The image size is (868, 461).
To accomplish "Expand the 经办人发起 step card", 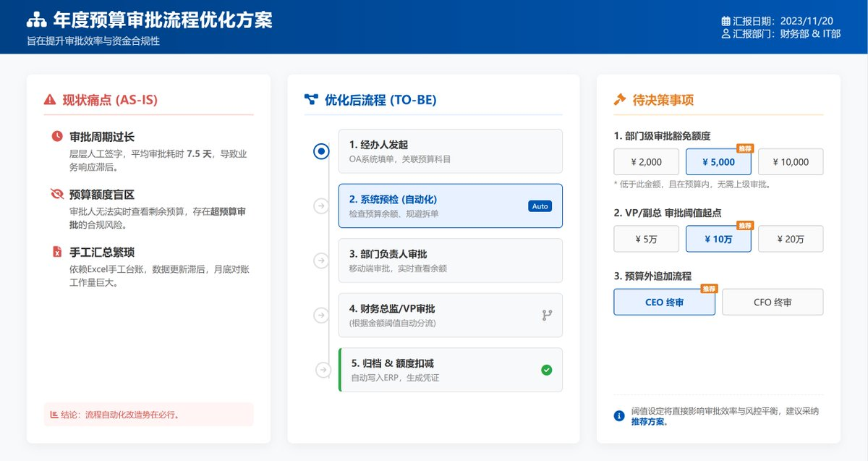I will [450, 151].
